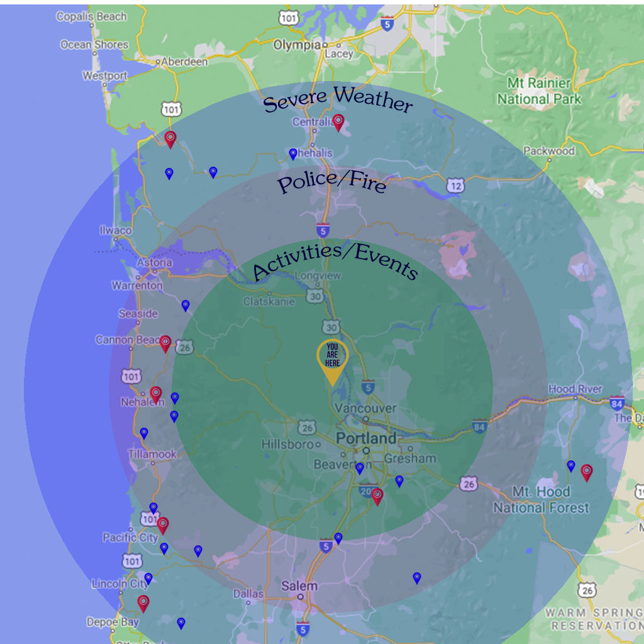This screenshot has height=644, width=644.
Task: Select the blue pin on Beaverton
Action: 360,469
